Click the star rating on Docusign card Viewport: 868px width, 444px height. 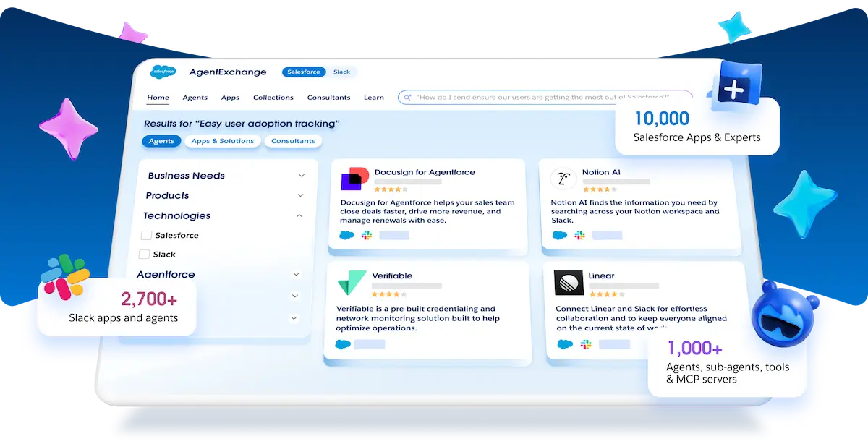pyautogui.click(x=391, y=189)
